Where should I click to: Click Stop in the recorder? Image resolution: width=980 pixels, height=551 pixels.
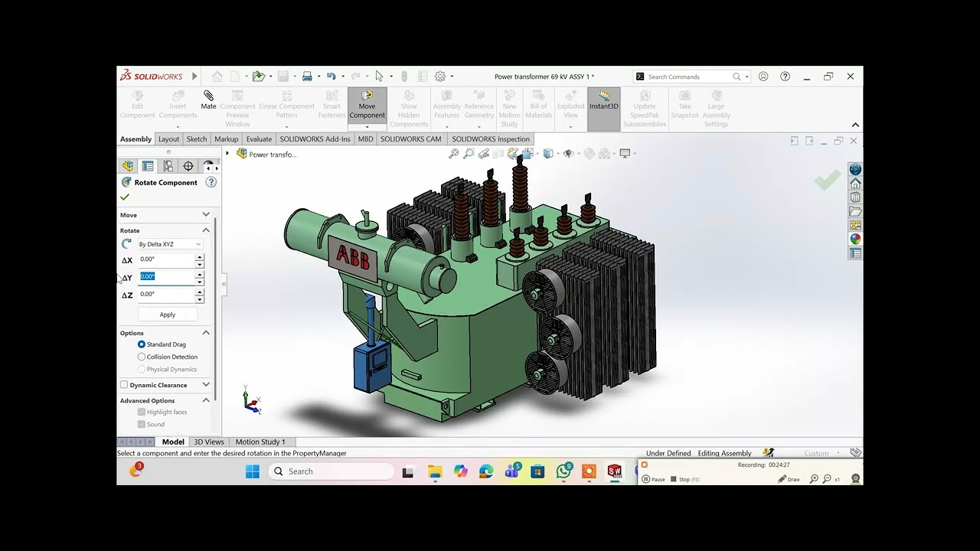tap(684, 479)
